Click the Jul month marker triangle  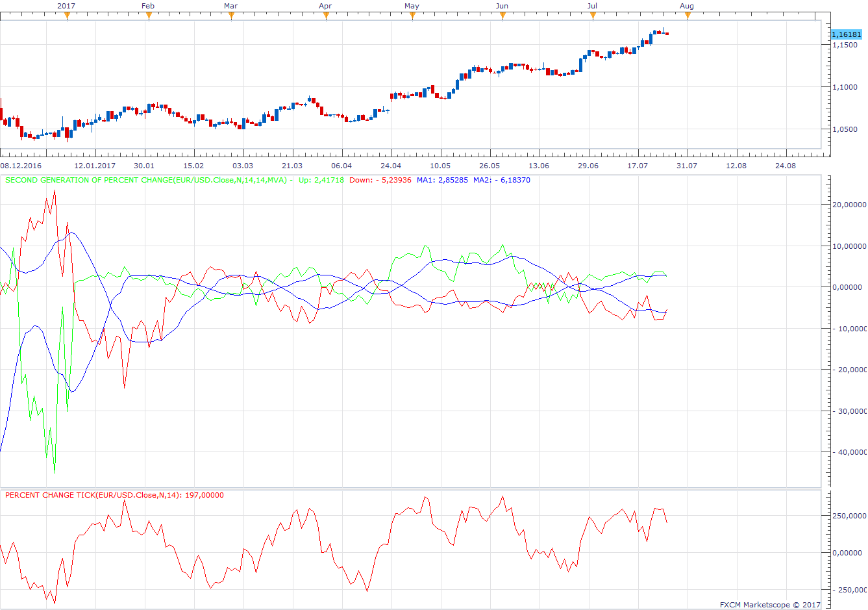pos(593,16)
